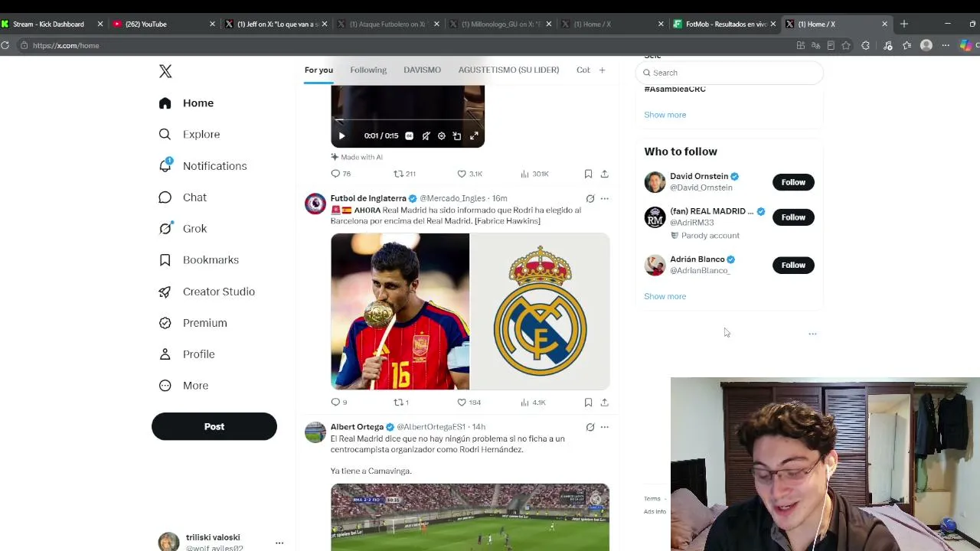Bookmark the post with 301K views
The height and width of the screenshot is (551, 980).
(588, 174)
